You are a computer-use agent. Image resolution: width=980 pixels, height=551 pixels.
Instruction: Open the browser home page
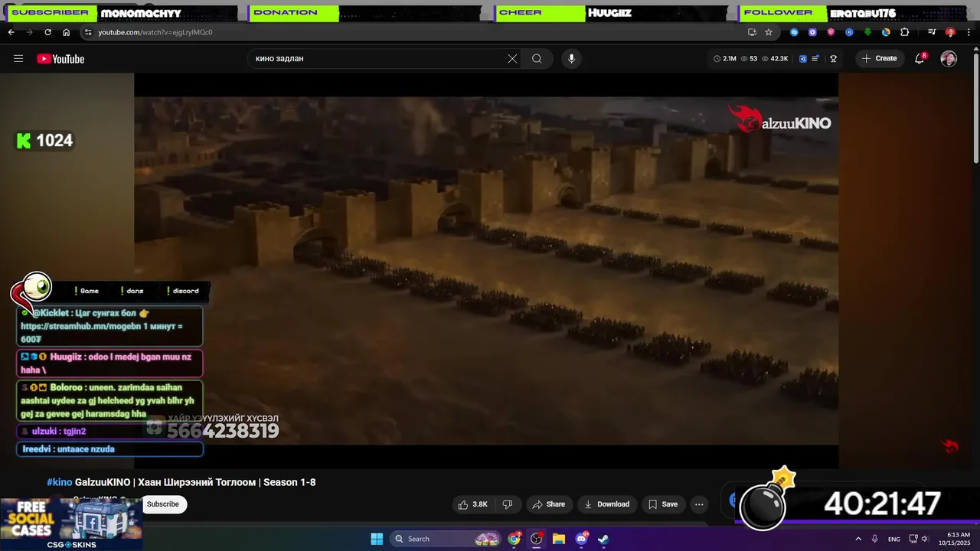click(x=66, y=32)
